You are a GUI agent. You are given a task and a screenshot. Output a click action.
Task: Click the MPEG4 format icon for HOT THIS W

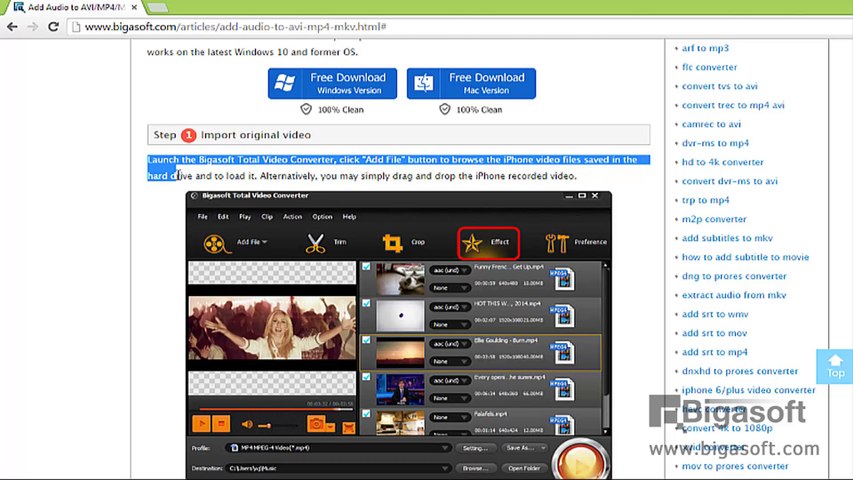coord(562,316)
